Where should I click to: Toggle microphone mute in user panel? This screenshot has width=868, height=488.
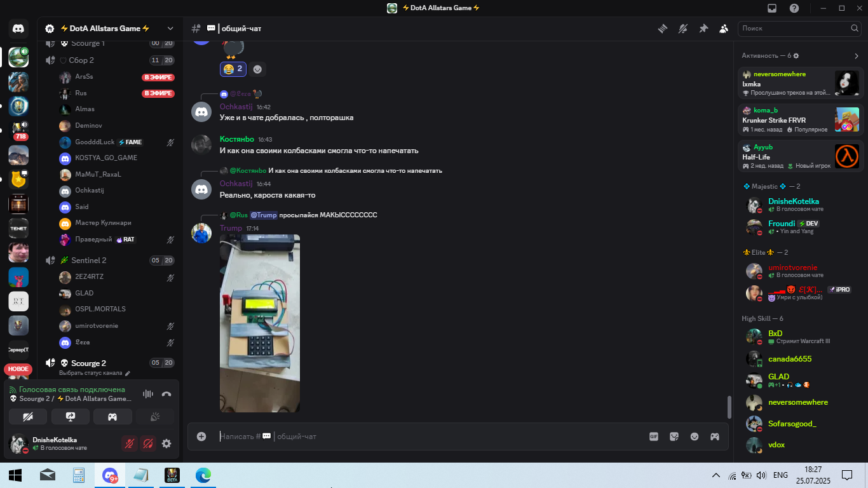click(x=130, y=444)
